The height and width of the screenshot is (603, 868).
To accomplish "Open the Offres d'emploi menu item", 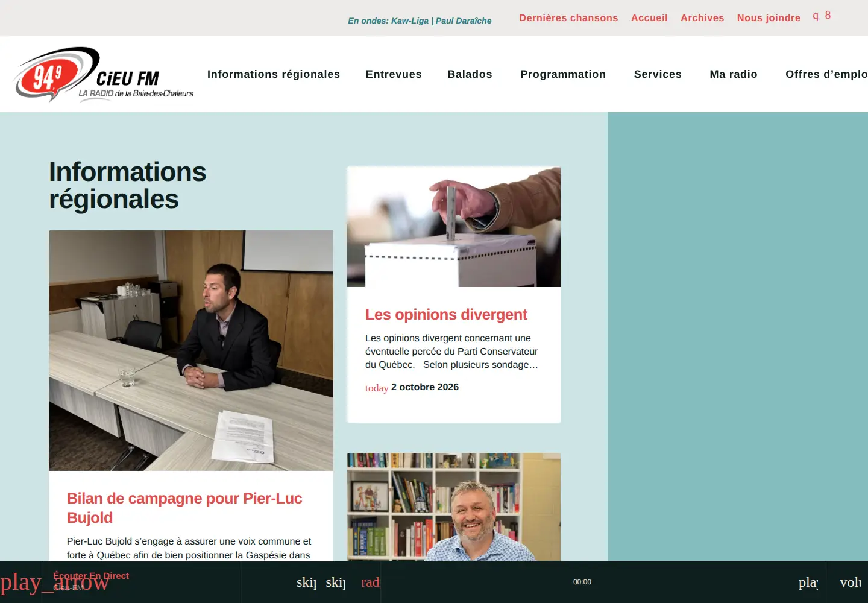I will point(826,74).
